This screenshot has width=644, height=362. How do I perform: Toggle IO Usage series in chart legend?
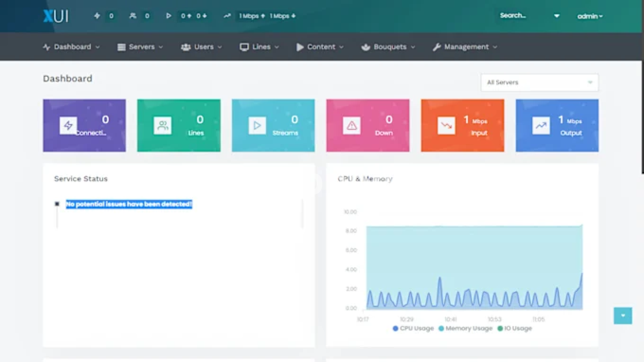pos(515,328)
